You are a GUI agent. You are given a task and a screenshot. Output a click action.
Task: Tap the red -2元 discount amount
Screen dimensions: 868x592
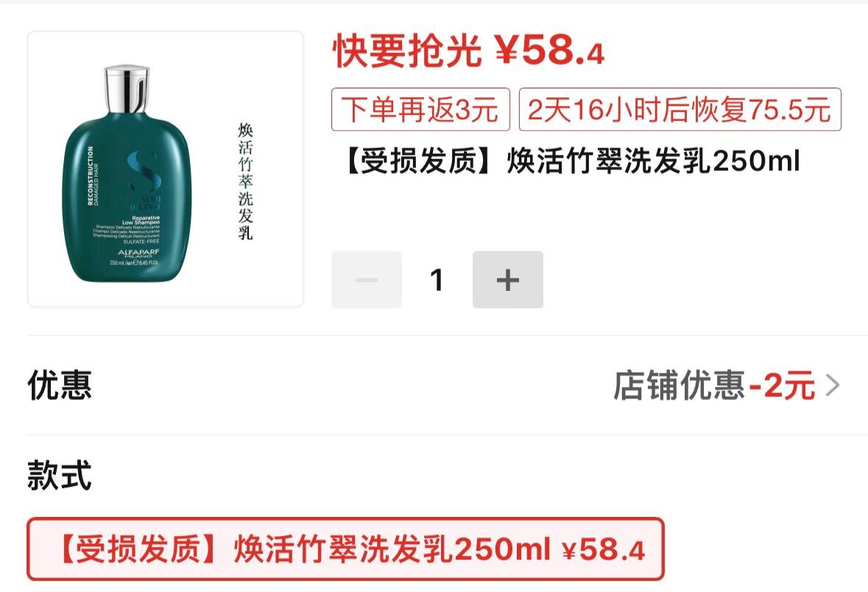coord(782,385)
